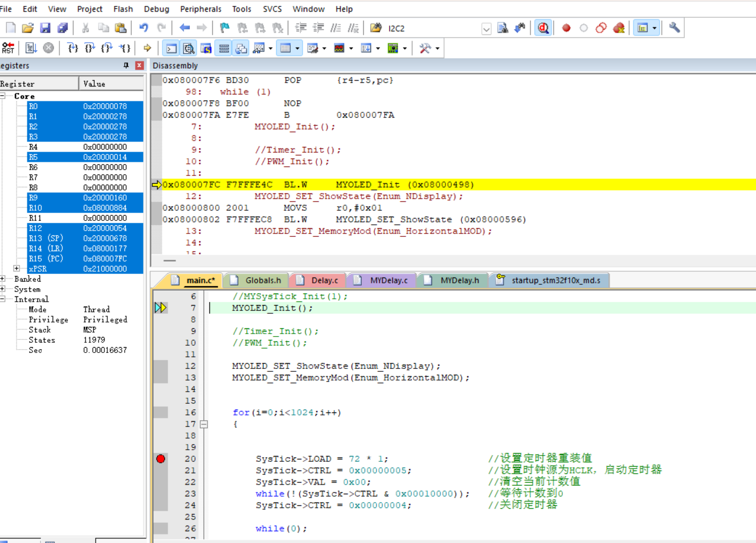This screenshot has height=543, width=756.
Task: Click the incremental find binoculars icon
Action: [520, 28]
